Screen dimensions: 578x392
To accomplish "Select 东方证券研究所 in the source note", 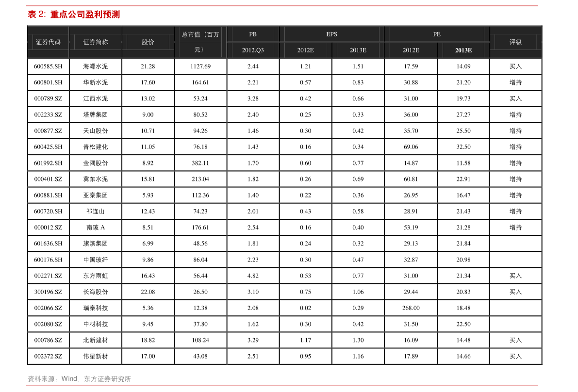I will (107, 379).
